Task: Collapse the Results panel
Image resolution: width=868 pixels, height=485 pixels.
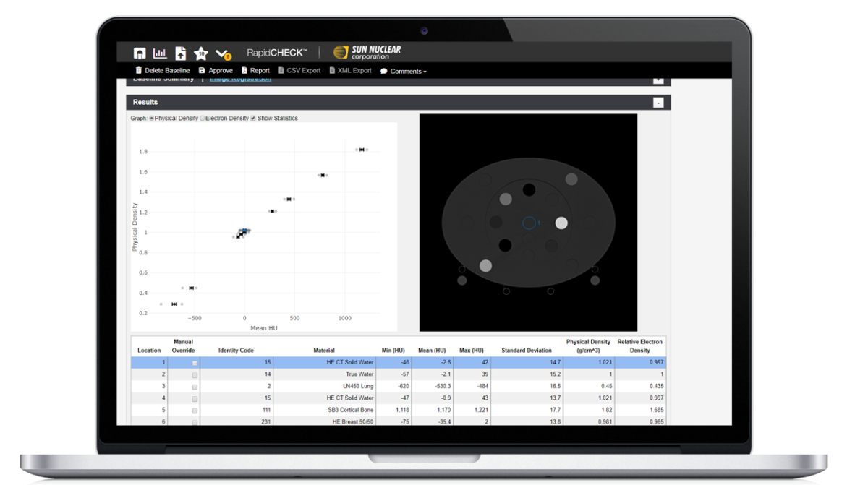Action: point(658,103)
